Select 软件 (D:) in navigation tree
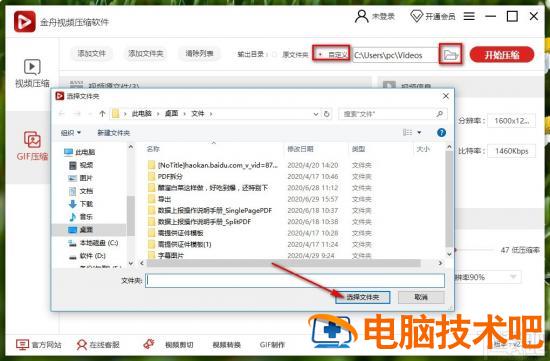This screenshot has width=550, height=361. tap(87, 256)
